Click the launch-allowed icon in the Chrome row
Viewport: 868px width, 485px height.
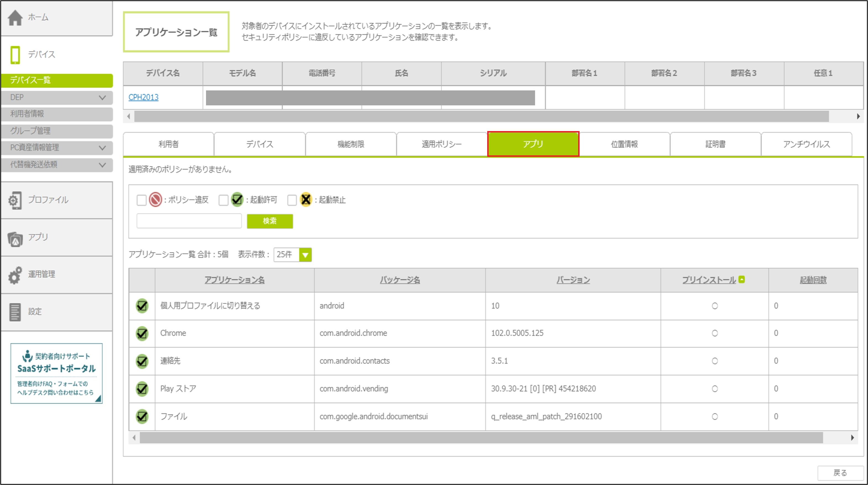coord(142,333)
